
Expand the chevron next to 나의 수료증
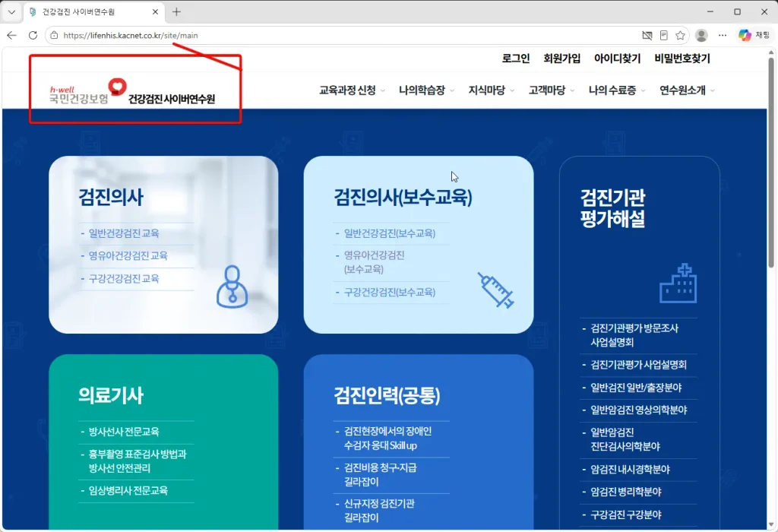pos(643,90)
